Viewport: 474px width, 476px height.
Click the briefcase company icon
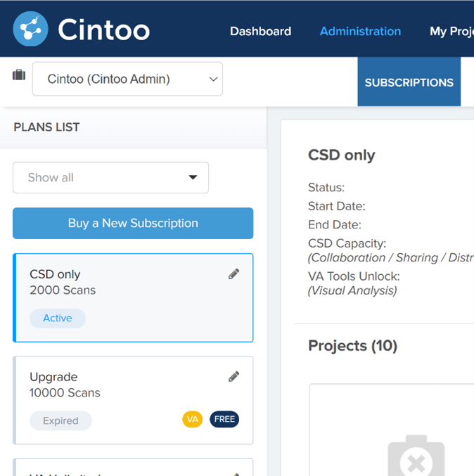click(x=19, y=75)
